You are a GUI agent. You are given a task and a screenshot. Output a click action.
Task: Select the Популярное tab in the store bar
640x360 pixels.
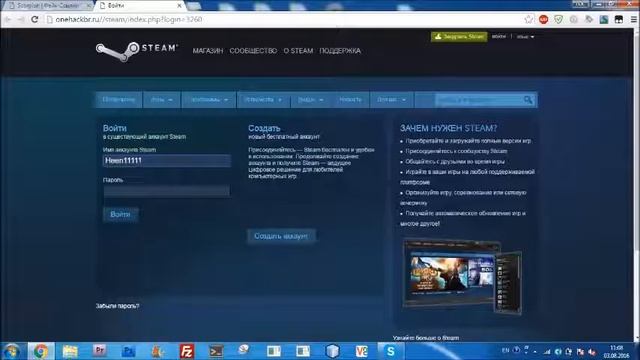(119, 100)
